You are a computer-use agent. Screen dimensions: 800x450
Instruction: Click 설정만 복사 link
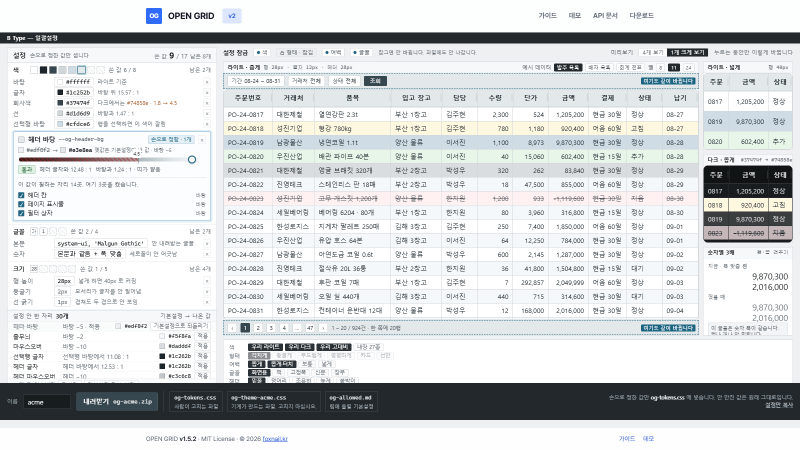779,405
